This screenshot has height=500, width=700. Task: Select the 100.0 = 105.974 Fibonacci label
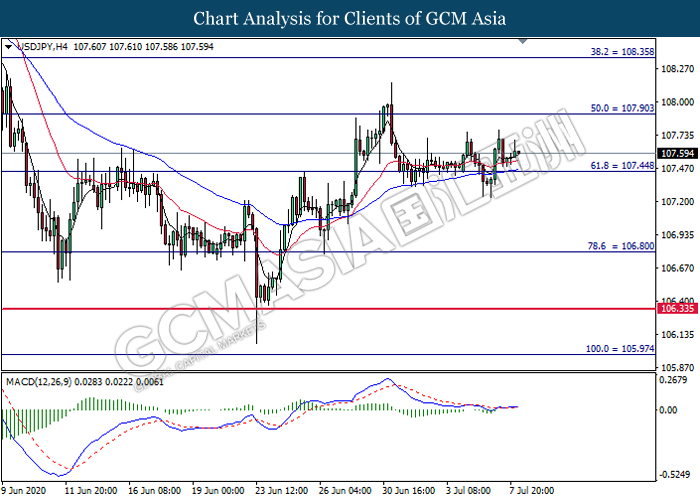tap(620, 349)
